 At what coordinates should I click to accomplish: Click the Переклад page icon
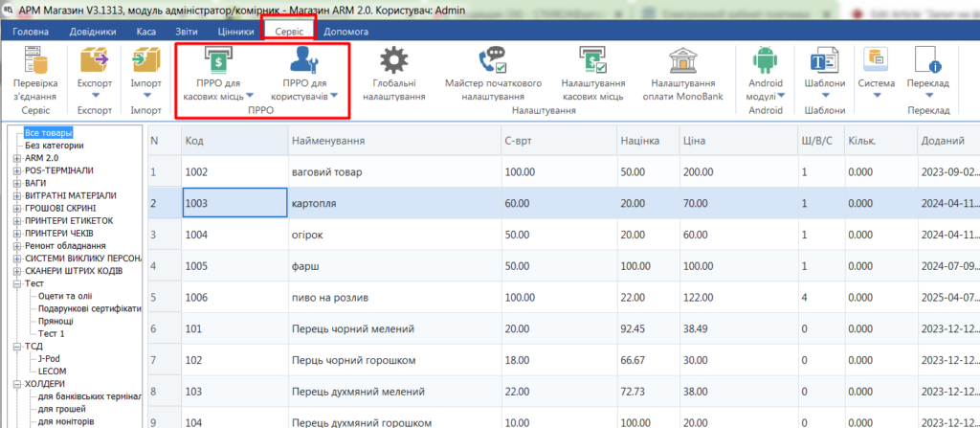(x=927, y=61)
